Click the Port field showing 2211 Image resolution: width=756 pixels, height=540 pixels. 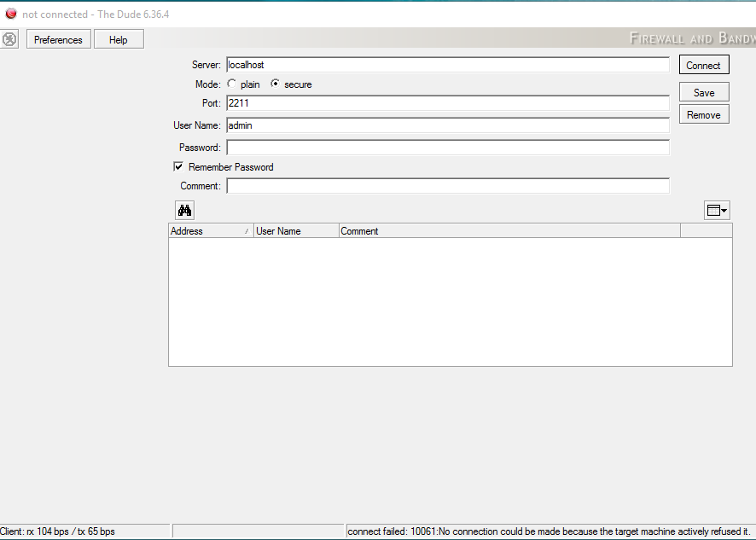coord(448,102)
